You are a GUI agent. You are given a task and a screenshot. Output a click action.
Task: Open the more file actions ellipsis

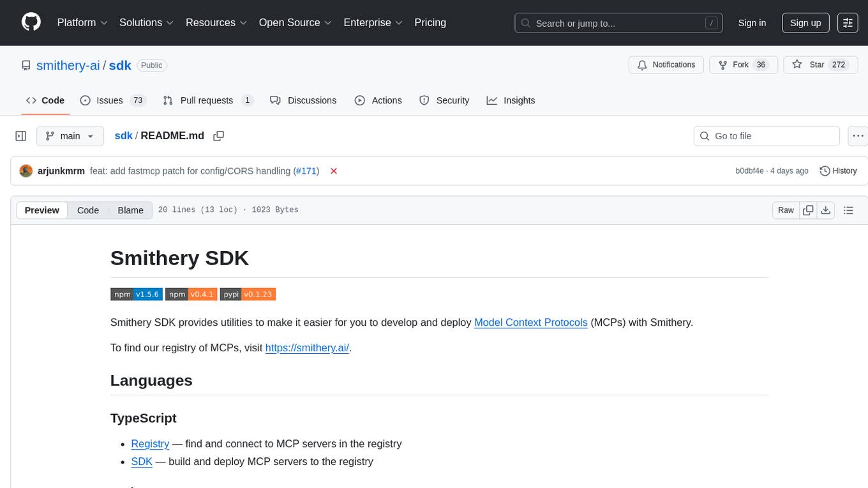[858, 136]
